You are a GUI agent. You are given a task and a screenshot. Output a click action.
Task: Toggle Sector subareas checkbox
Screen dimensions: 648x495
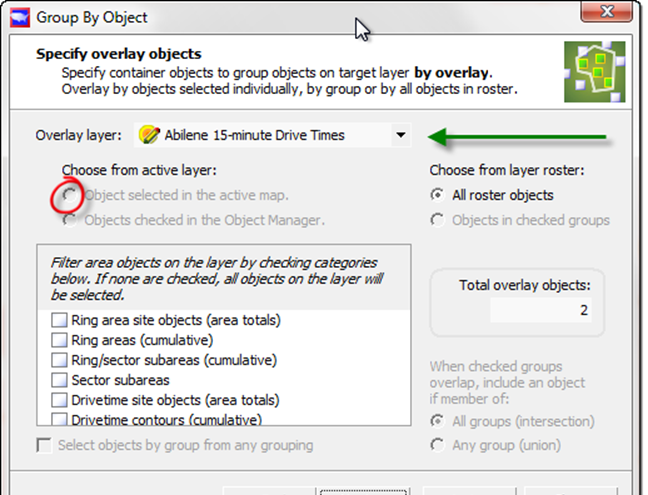(59, 381)
